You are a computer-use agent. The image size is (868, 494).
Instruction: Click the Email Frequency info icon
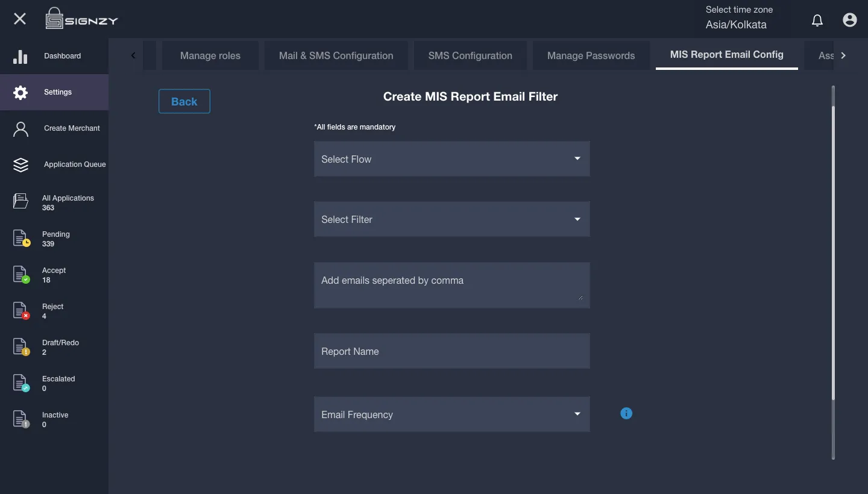626,413
